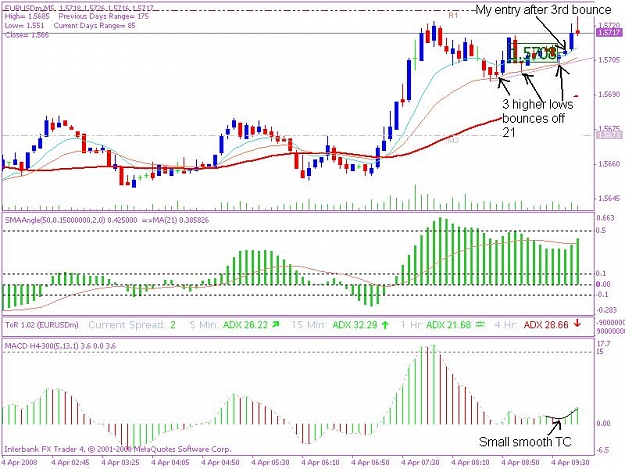Click the R1 pivot level label
This screenshot has width=625, height=469.
[453, 15]
